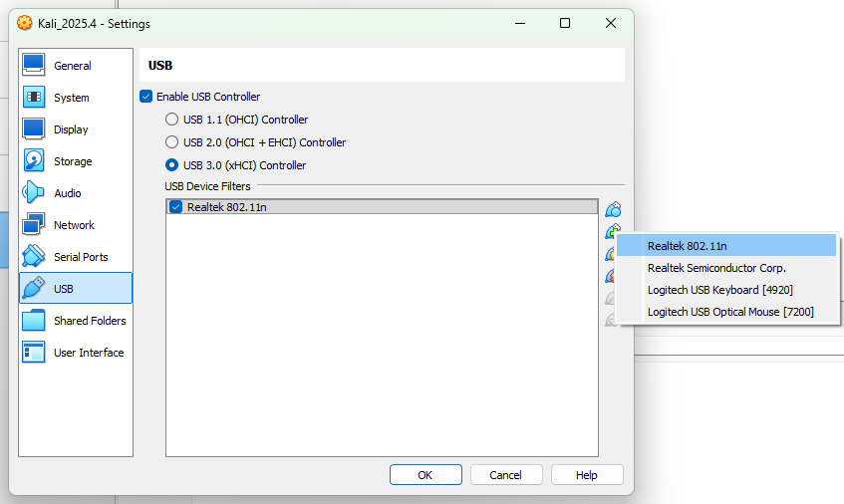The image size is (844, 504).
Task: Toggle the Enable USB Controller checkbox
Action: pyautogui.click(x=146, y=97)
